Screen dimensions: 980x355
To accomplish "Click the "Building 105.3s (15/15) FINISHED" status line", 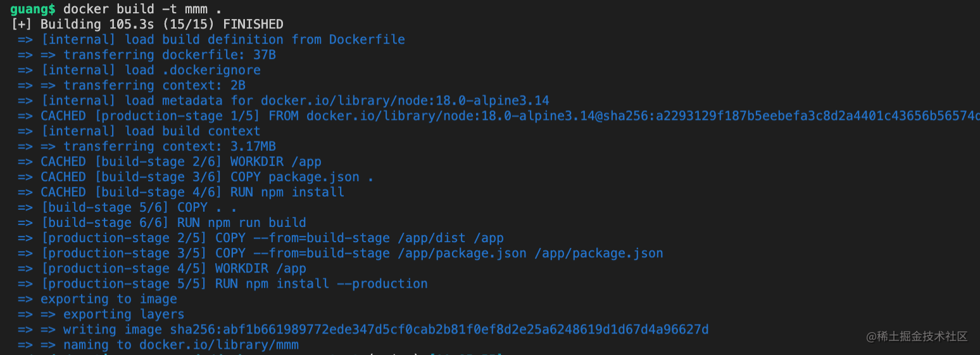I will tap(161, 24).
